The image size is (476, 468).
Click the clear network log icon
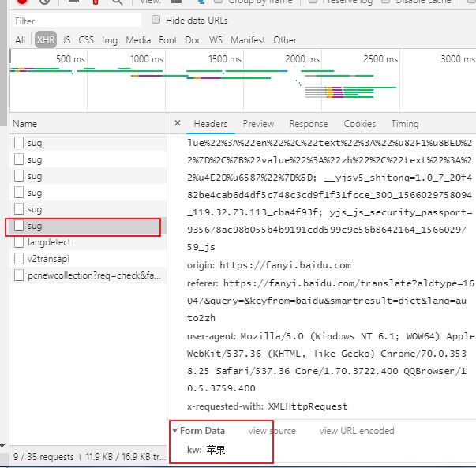45,2
